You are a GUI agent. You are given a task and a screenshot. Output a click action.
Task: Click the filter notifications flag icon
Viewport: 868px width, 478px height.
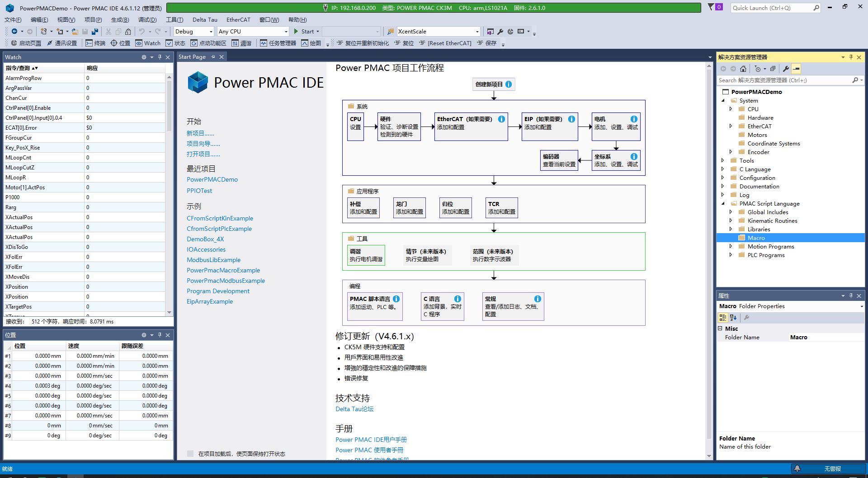click(711, 7)
